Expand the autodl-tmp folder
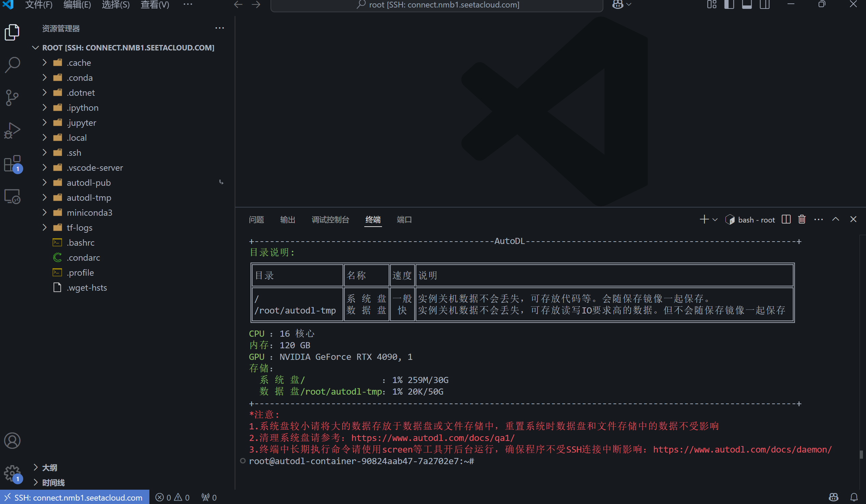The width and height of the screenshot is (866, 504). [89, 198]
